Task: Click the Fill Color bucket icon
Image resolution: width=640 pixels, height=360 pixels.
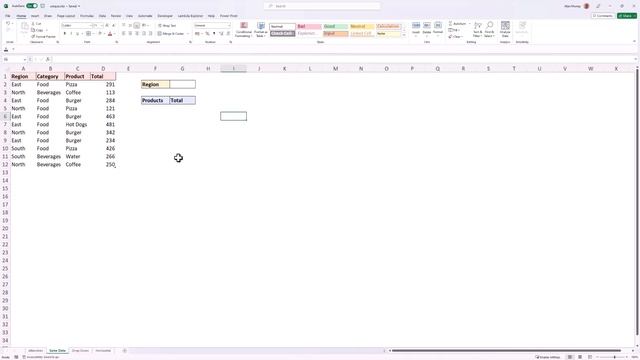Action: [100, 33]
